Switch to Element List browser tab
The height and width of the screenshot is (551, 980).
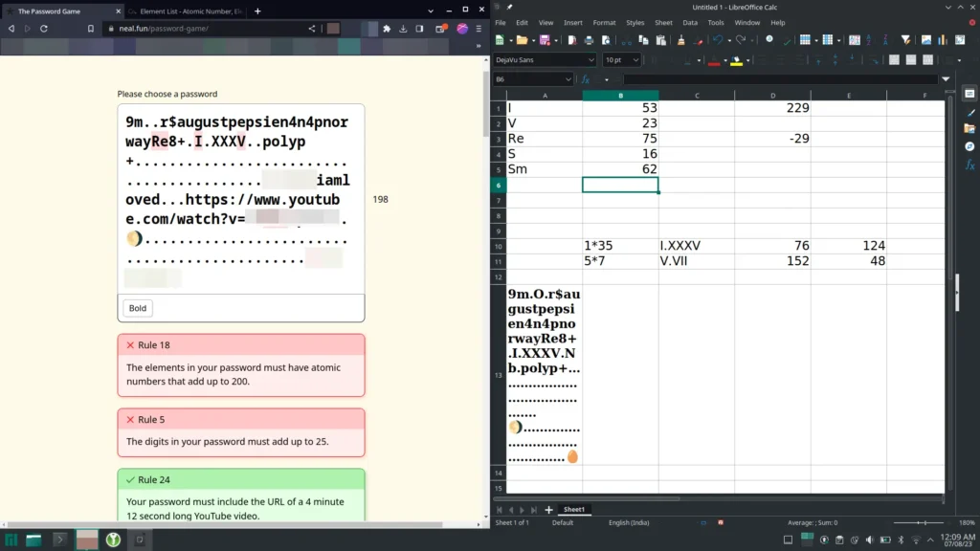(x=185, y=11)
